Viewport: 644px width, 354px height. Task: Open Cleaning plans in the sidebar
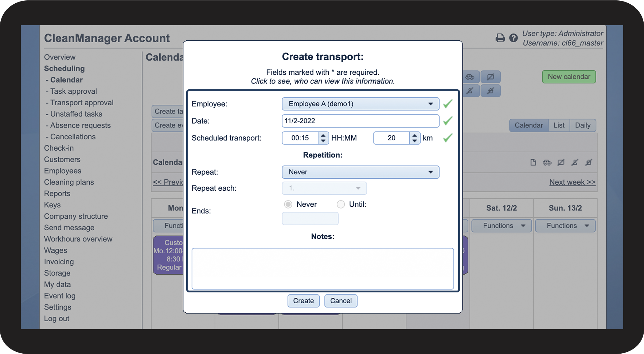[x=69, y=182]
